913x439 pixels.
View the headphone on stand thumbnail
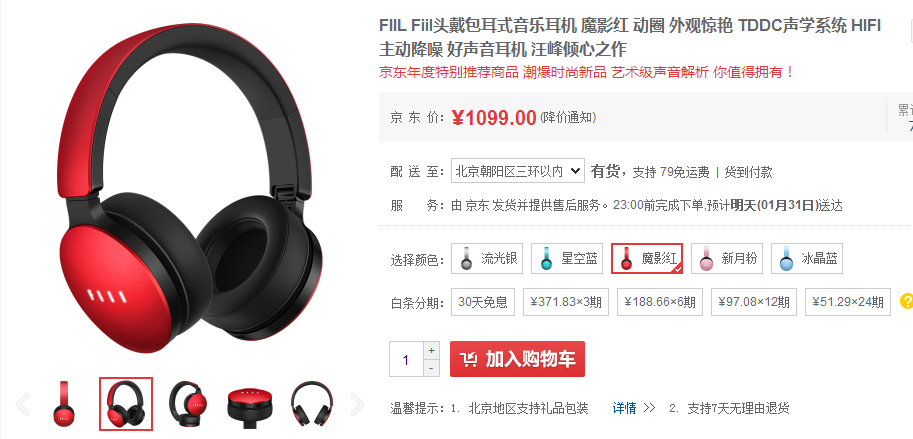click(188, 403)
